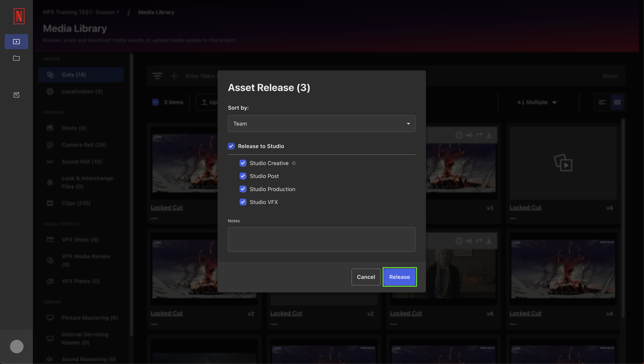
Task: Click the Enter filters input field
Action: (x=201, y=76)
